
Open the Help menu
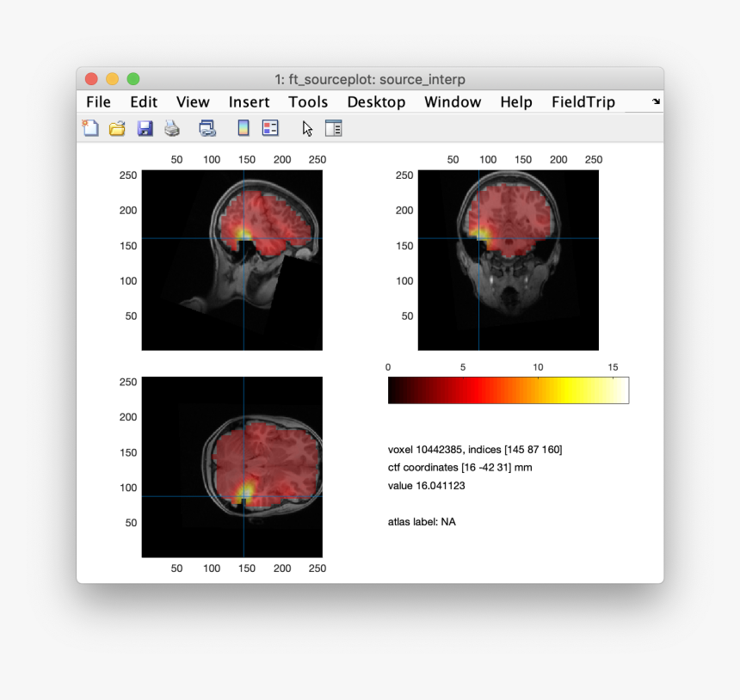tap(515, 101)
